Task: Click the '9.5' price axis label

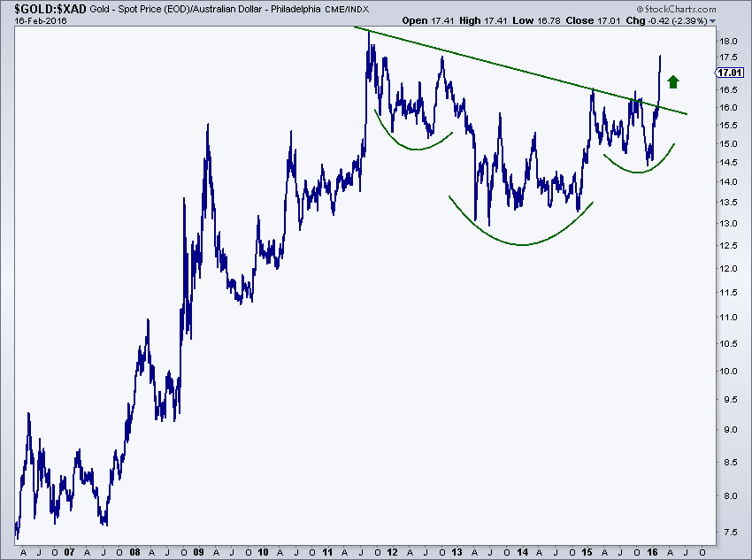Action: (x=731, y=399)
